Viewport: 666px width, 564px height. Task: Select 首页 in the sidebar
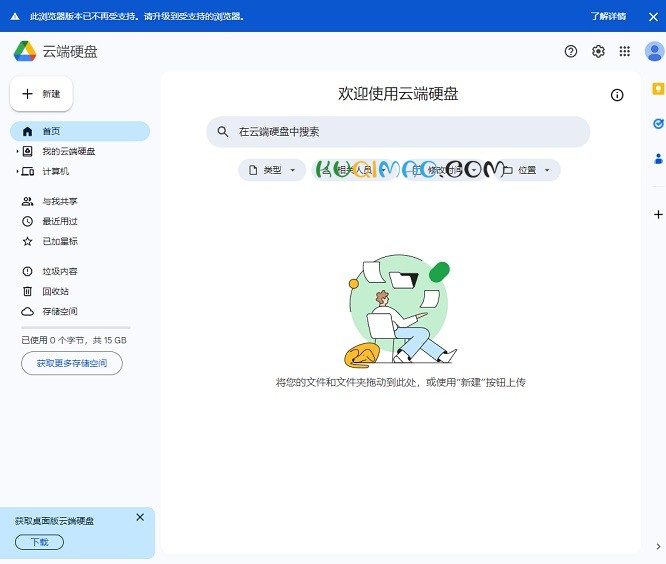(80, 131)
